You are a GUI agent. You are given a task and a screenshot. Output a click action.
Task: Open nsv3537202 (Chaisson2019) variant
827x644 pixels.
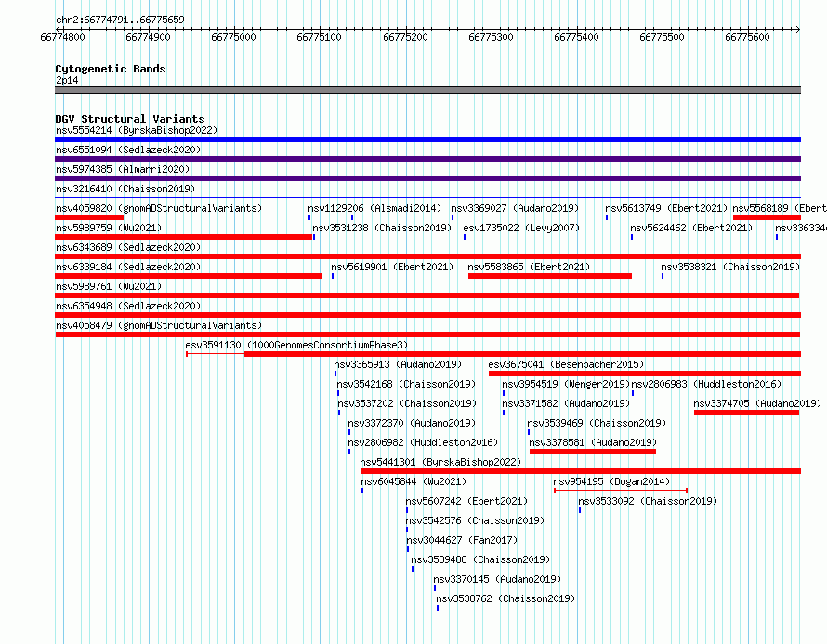coord(407,403)
